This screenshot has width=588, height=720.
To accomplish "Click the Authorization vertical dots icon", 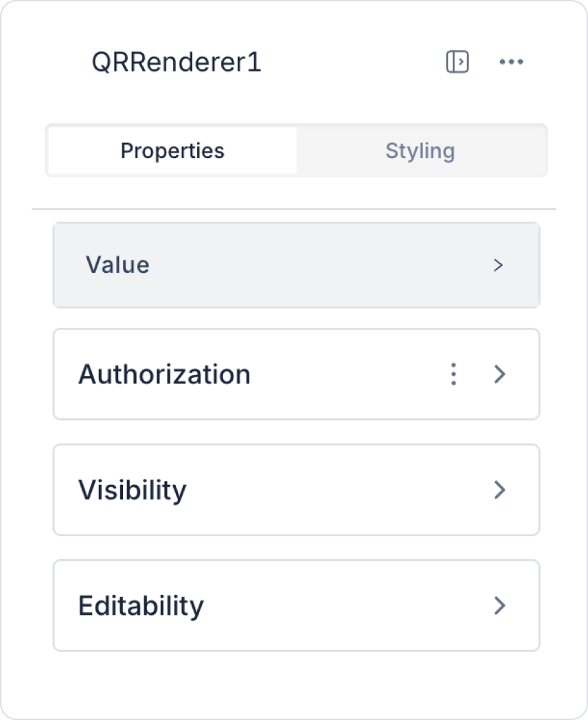I will pyautogui.click(x=453, y=374).
